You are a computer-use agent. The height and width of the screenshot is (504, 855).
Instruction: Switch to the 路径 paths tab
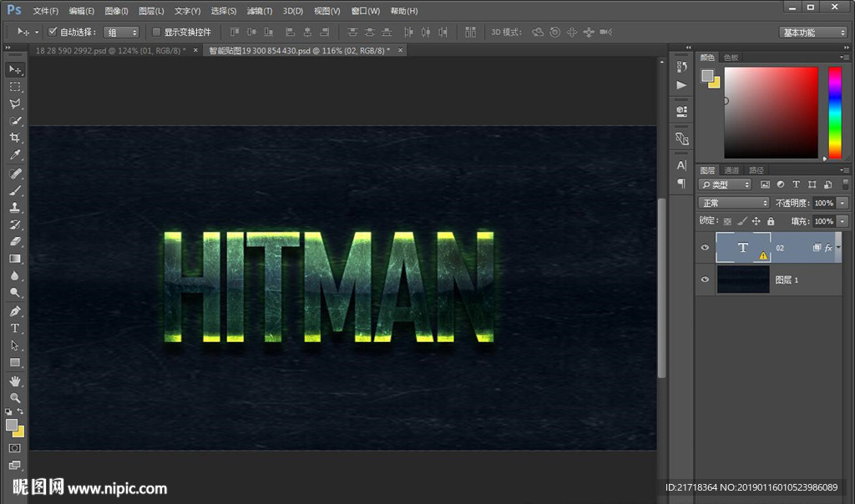[756, 170]
